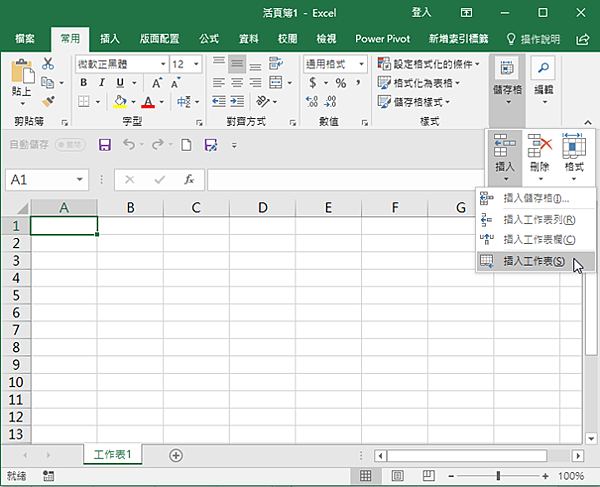Viewport: 600px width, 487px height.
Task: Click the Copy icon in clipboard group
Action: [x=48, y=82]
